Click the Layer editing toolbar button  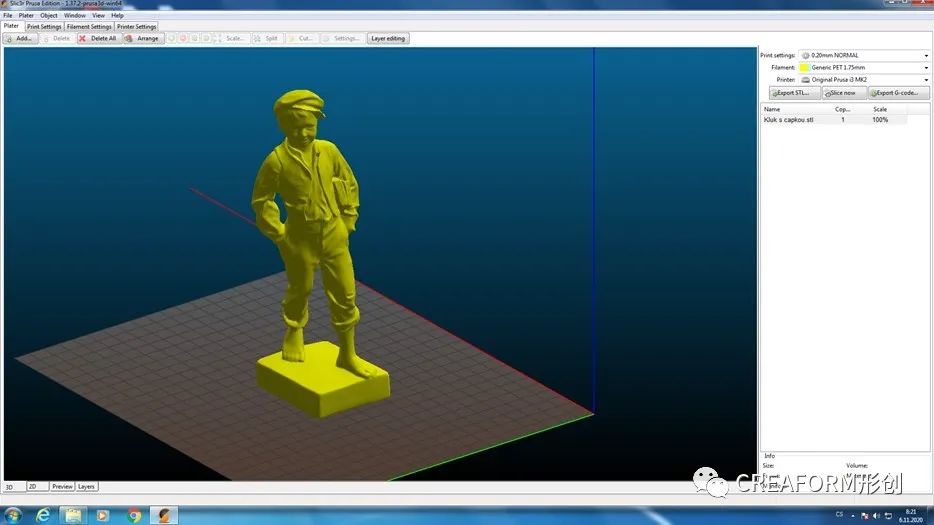[388, 38]
